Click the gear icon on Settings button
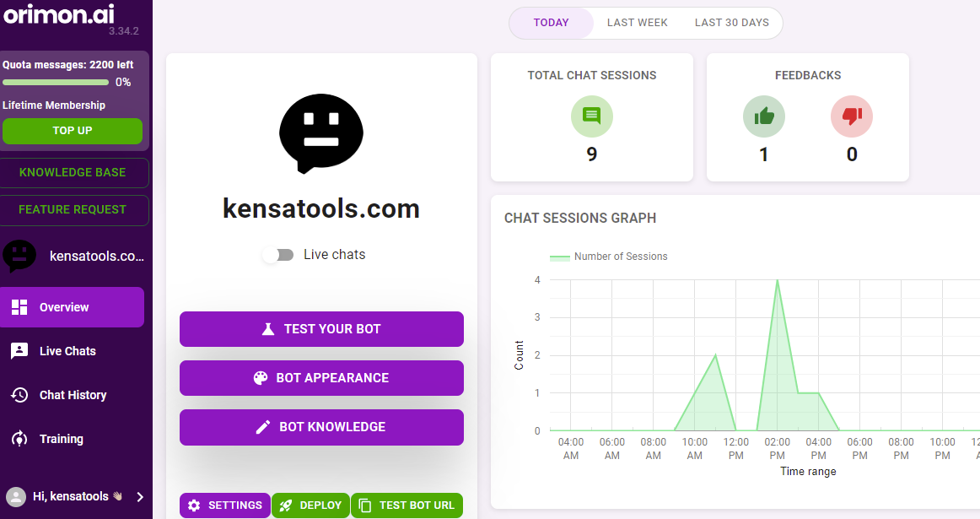This screenshot has height=519, width=980. 194,505
